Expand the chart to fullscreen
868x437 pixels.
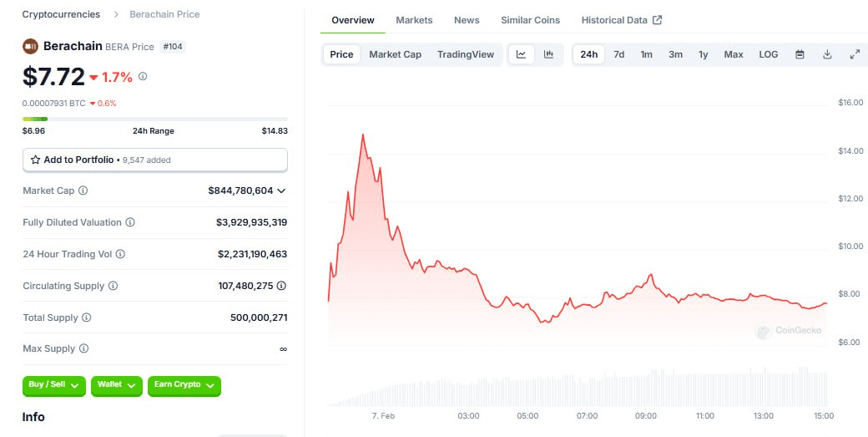click(x=855, y=54)
